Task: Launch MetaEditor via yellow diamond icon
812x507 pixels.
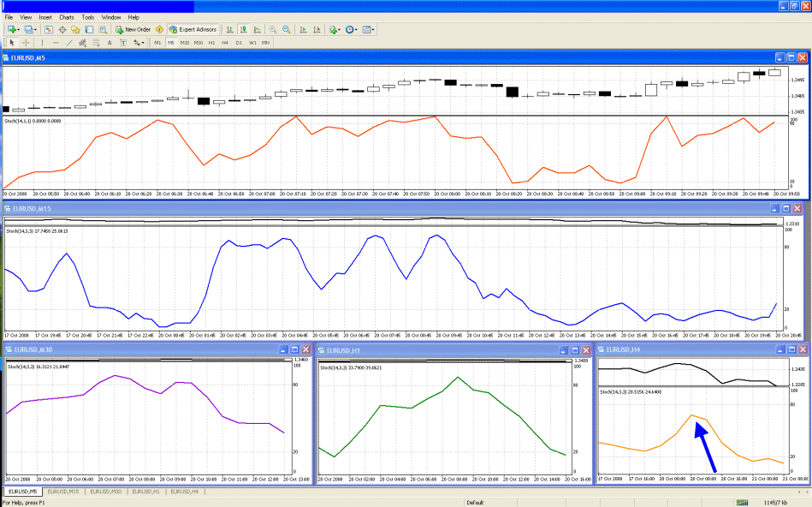Action: [x=159, y=30]
